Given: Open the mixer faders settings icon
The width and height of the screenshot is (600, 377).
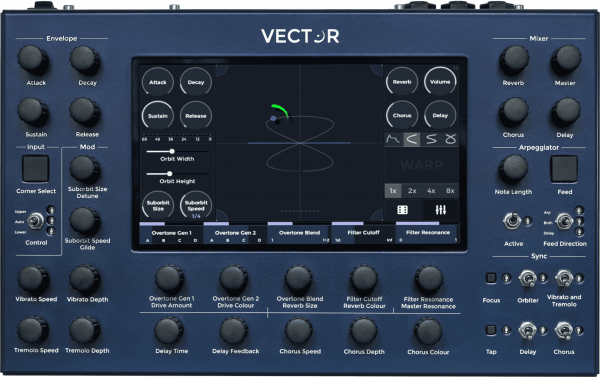Looking at the screenshot, I should [440, 210].
